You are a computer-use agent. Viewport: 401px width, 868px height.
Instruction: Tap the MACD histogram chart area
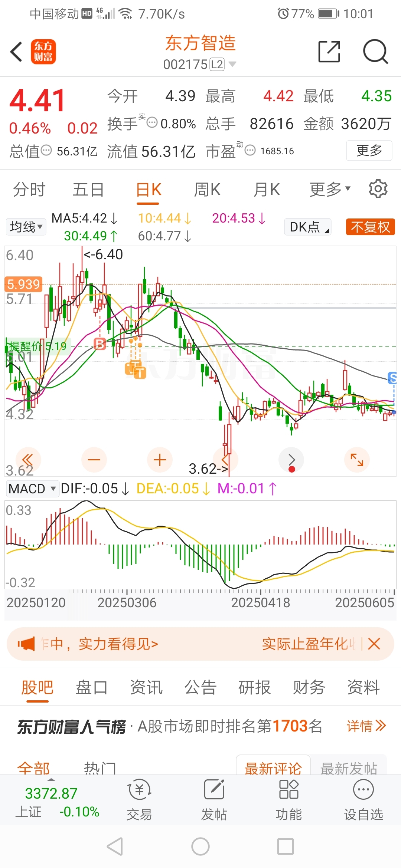[x=200, y=544]
